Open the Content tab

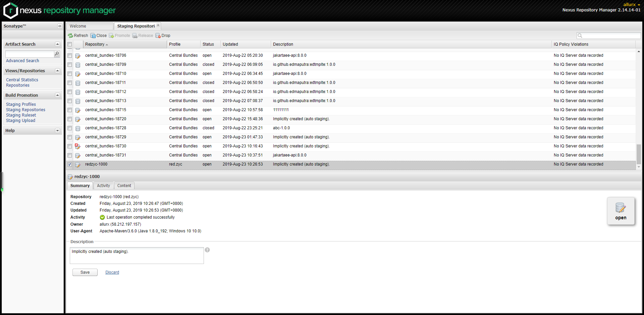point(124,186)
